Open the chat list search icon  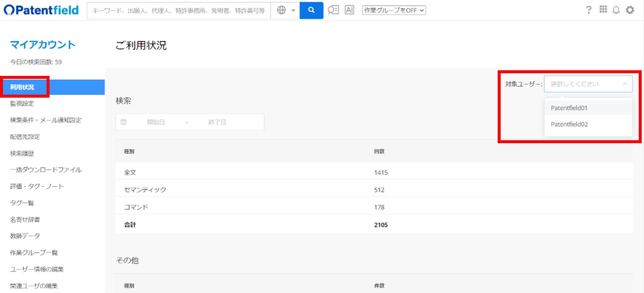click(333, 10)
